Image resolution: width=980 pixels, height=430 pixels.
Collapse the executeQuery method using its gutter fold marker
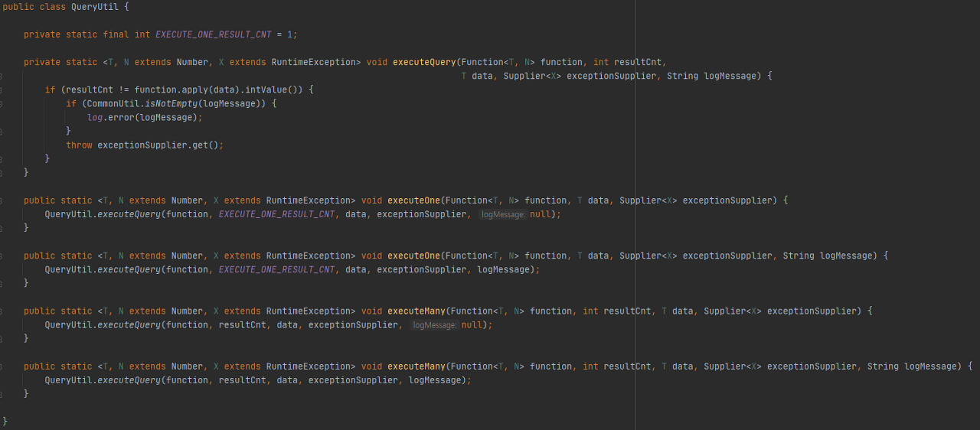point(1,76)
